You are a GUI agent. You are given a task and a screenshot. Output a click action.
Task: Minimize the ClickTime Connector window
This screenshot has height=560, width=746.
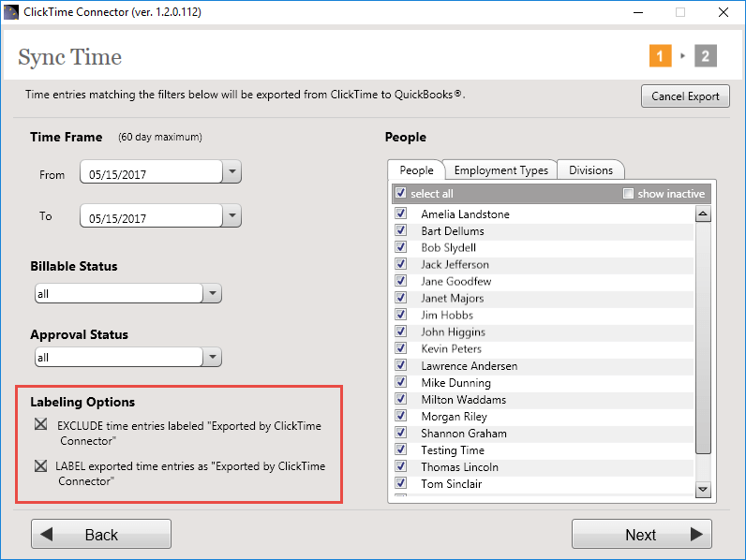(638, 12)
